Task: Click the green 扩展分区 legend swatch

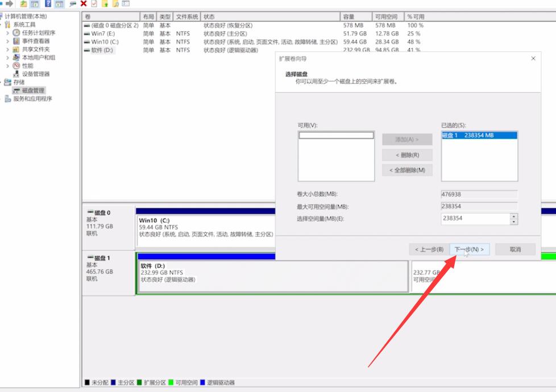Action: (x=139, y=382)
